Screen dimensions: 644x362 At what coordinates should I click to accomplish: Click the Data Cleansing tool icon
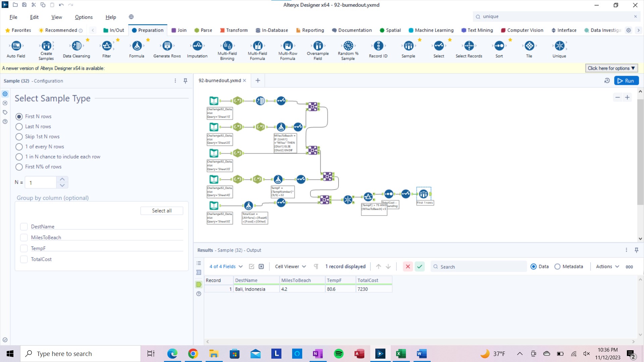(x=76, y=46)
